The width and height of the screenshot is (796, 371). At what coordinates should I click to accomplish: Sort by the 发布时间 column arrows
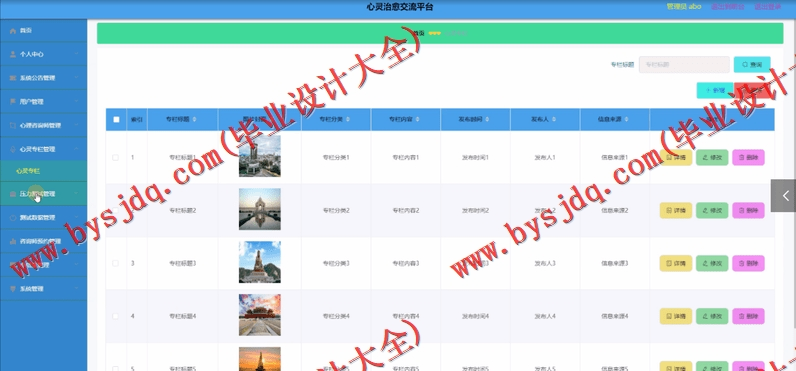[487, 120]
